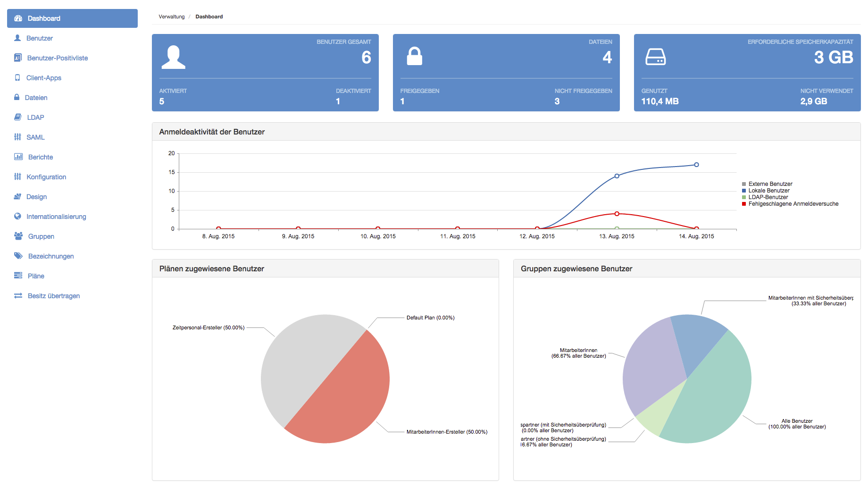Click the blue data point at 14. Aug. 2015
The height and width of the screenshot is (486, 868).
[696, 165]
